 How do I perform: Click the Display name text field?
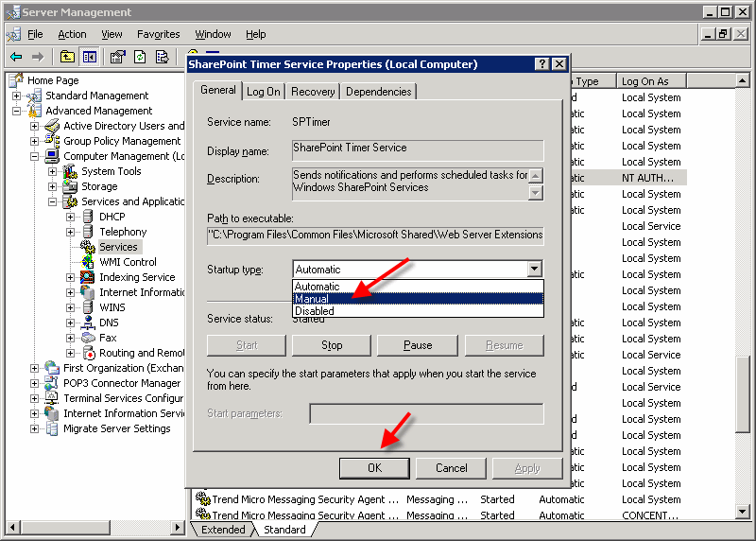(x=418, y=150)
